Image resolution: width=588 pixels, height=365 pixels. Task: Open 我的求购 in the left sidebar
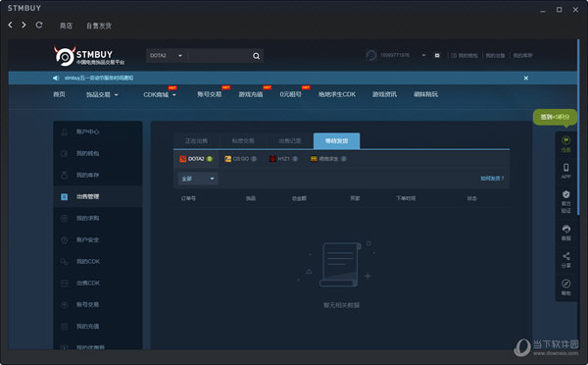[98, 218]
